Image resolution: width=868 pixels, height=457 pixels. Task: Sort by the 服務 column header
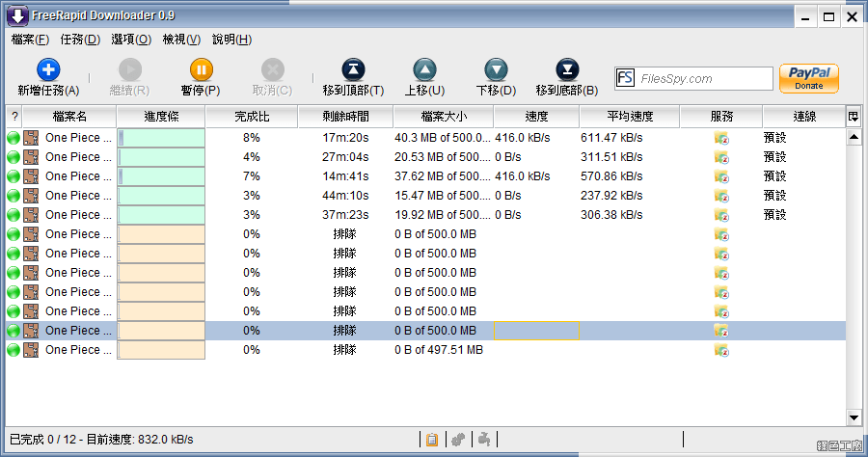[x=721, y=117]
